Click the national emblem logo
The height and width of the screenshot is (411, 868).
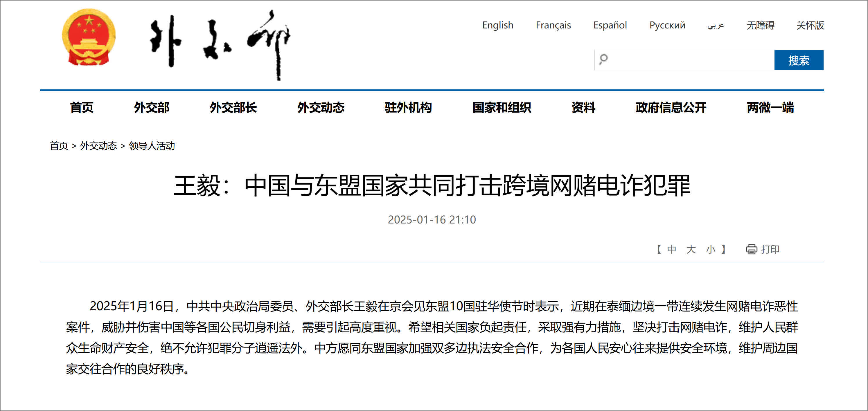(89, 37)
